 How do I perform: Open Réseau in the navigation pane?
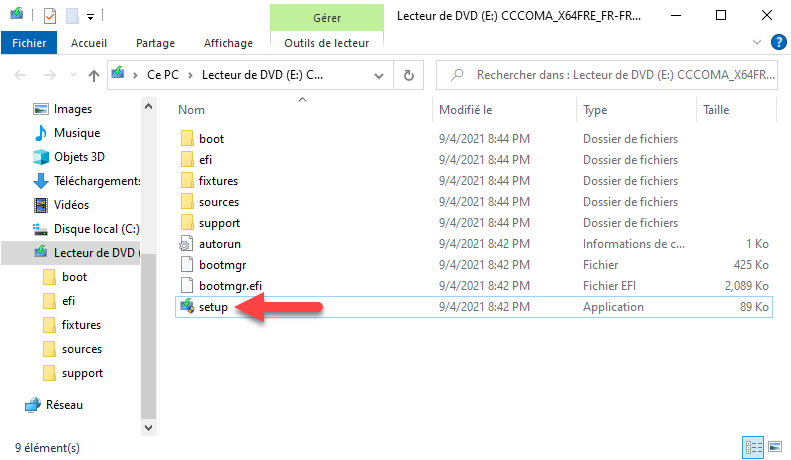pos(64,405)
